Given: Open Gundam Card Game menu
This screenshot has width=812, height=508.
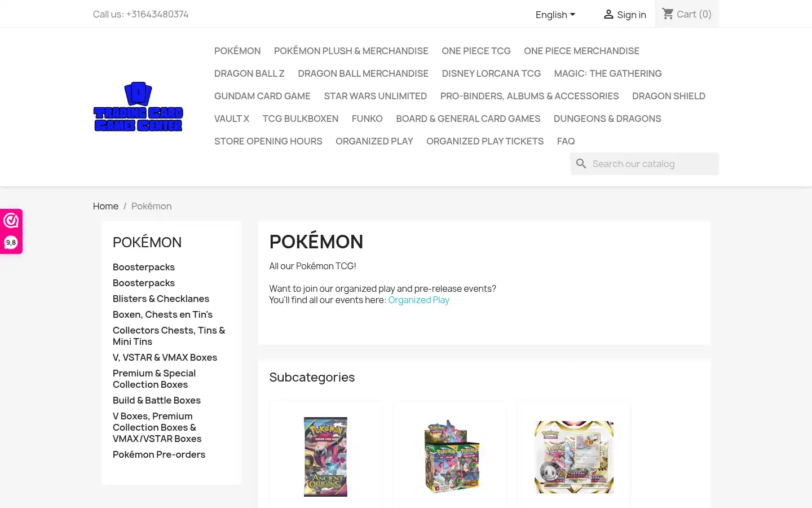Looking at the screenshot, I should click(262, 96).
